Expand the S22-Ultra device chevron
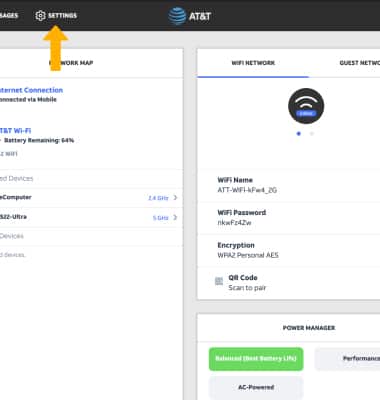 175,217
